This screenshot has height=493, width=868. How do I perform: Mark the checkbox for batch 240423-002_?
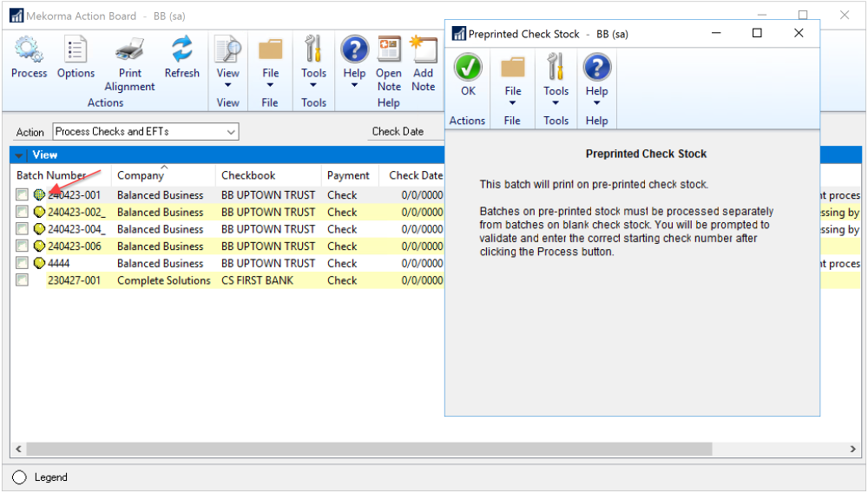pos(23,212)
